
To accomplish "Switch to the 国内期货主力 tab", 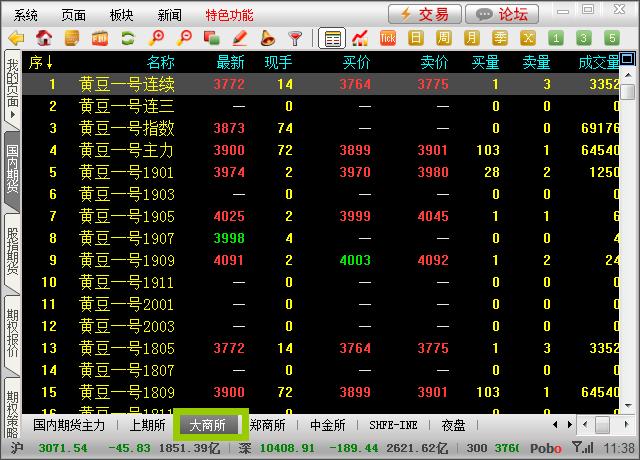I will [69, 425].
